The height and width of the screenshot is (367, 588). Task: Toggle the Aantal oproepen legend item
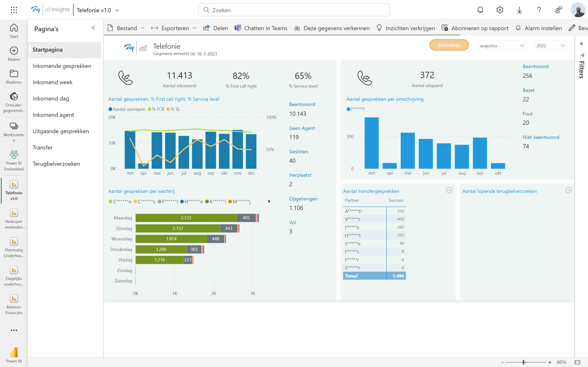[x=127, y=109]
